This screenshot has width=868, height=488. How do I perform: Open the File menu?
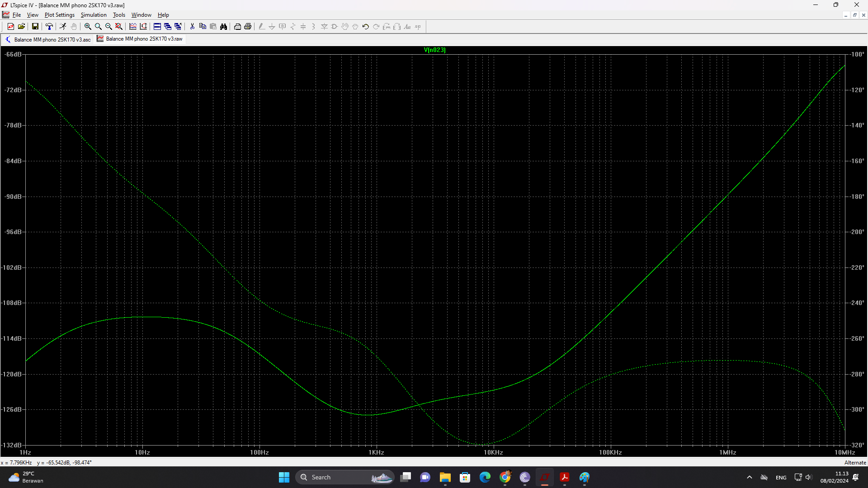click(x=17, y=15)
